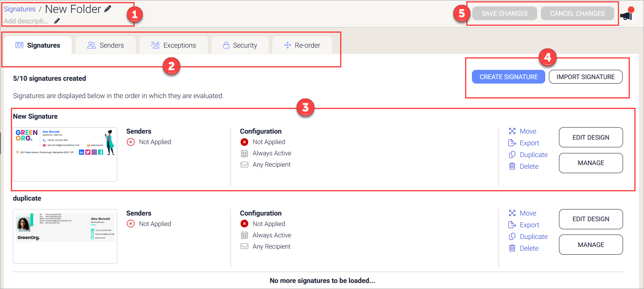644x289 pixels.
Task: Click the pencil icon next to Add description
Action: pyautogui.click(x=57, y=21)
